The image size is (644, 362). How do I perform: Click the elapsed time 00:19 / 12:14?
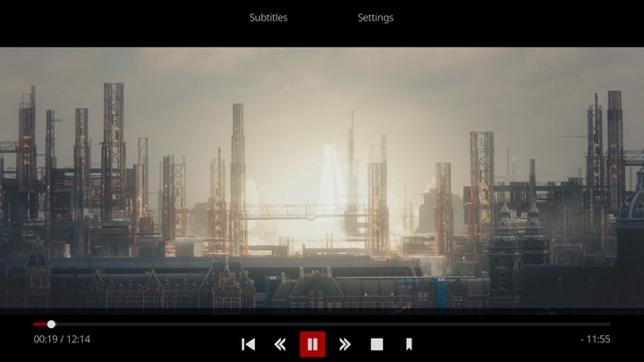click(62, 339)
